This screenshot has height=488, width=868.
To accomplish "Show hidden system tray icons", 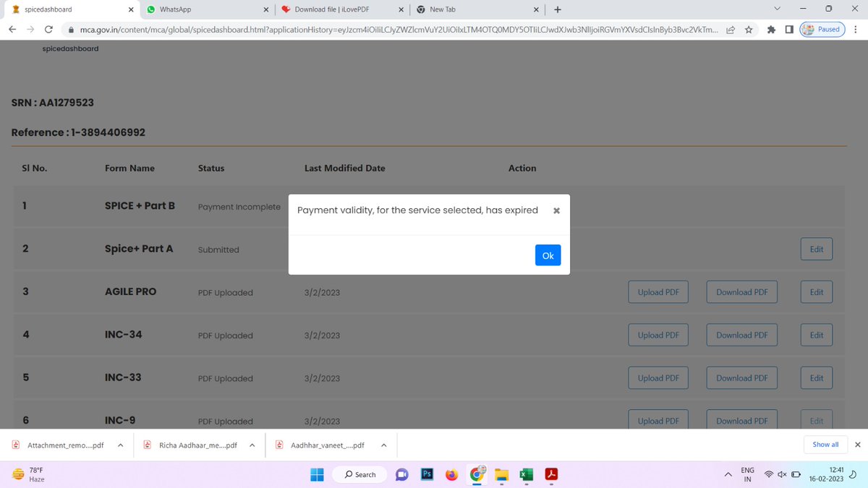I will click(728, 474).
